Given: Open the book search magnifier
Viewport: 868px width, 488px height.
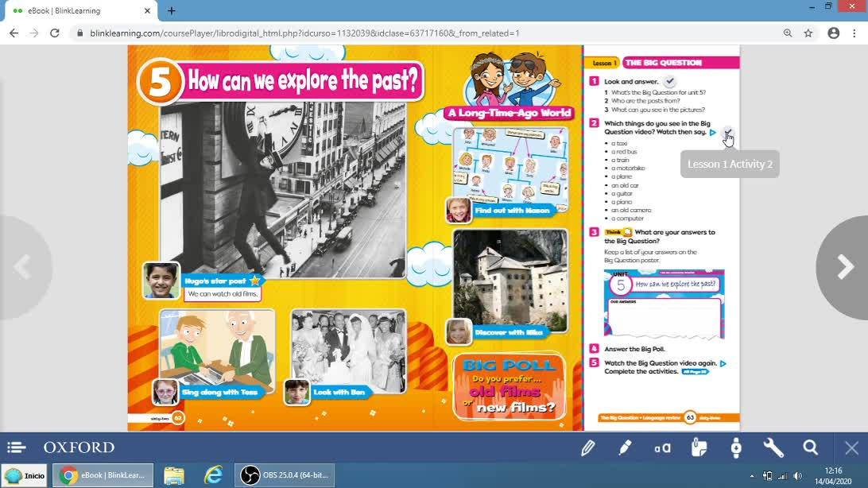Looking at the screenshot, I should [811, 447].
